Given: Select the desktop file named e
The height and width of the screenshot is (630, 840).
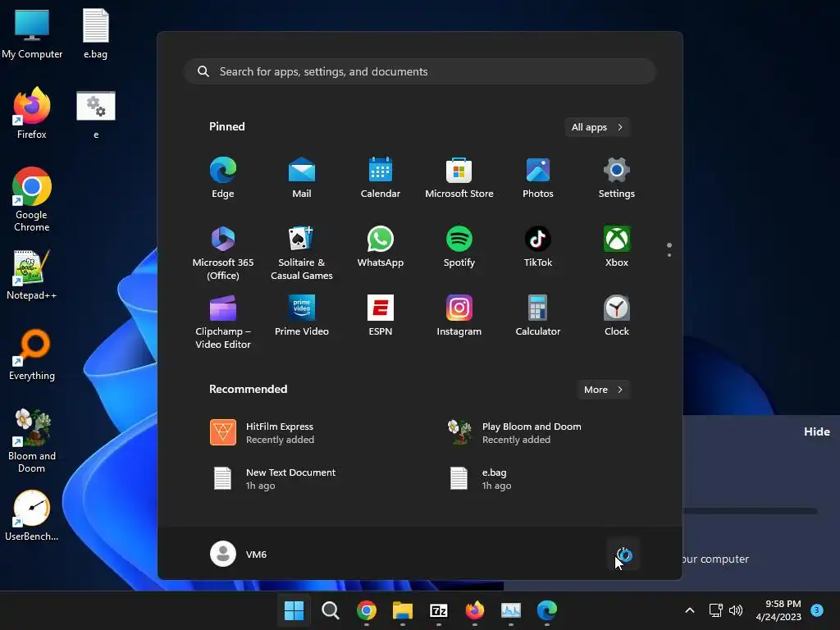Looking at the screenshot, I should pos(96,115).
